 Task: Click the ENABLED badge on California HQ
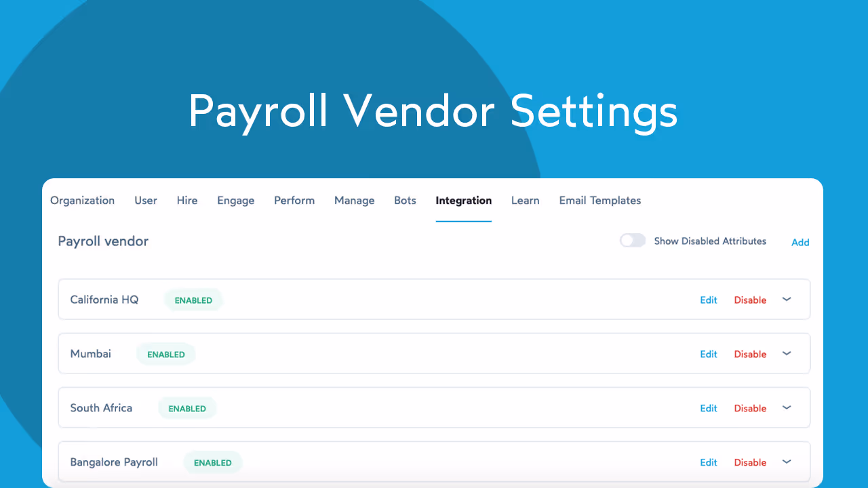193,300
